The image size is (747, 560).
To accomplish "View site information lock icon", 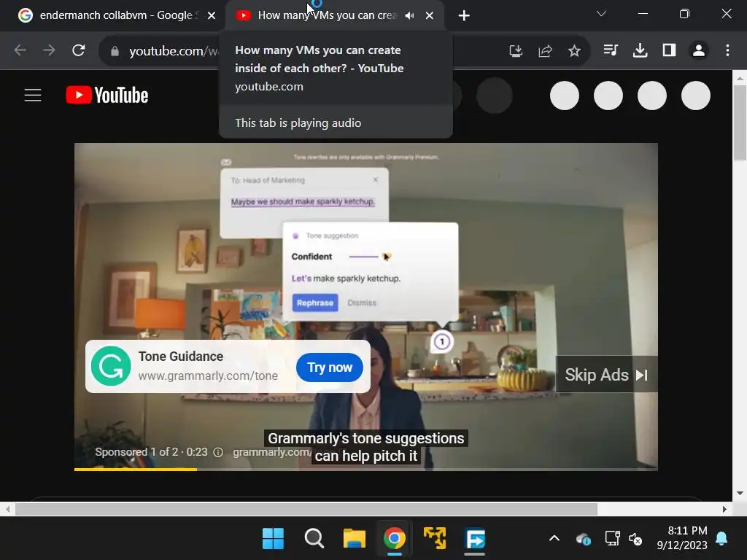I will coord(115,51).
